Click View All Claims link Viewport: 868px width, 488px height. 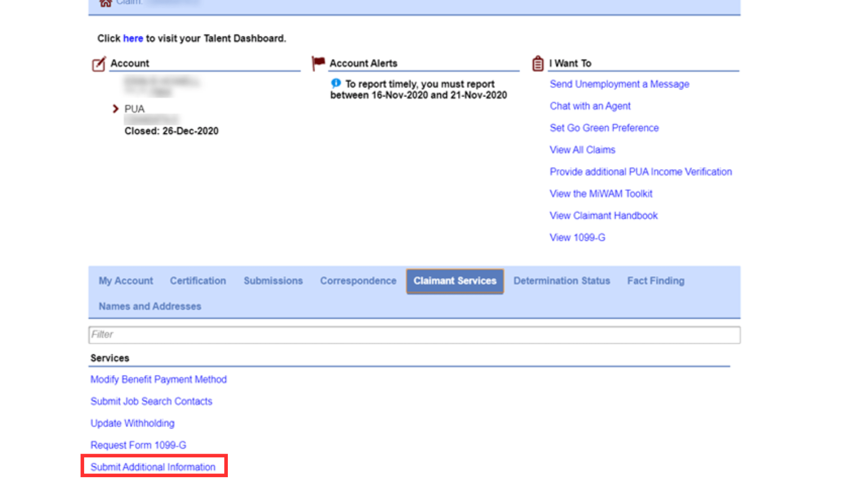[x=582, y=150]
